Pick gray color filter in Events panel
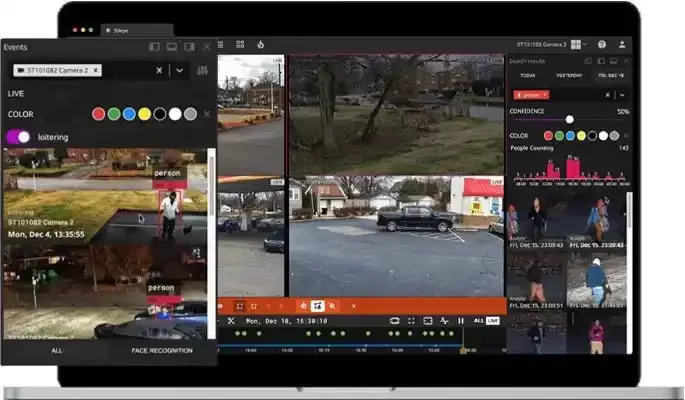This screenshot has width=685, height=400. coord(190,114)
